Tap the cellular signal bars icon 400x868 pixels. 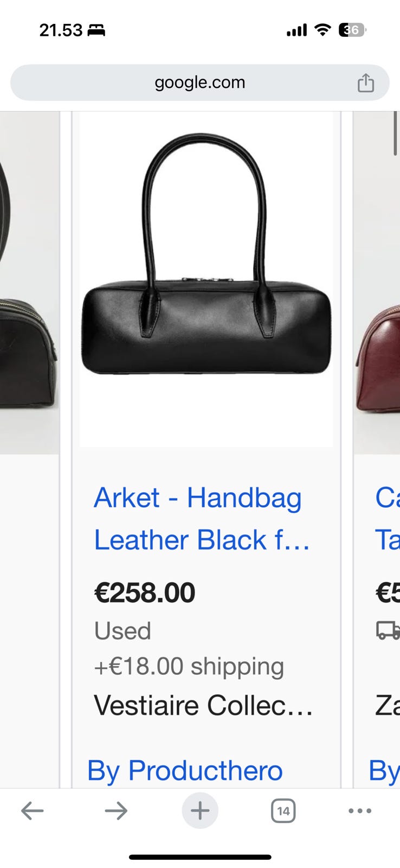pyautogui.click(x=296, y=30)
